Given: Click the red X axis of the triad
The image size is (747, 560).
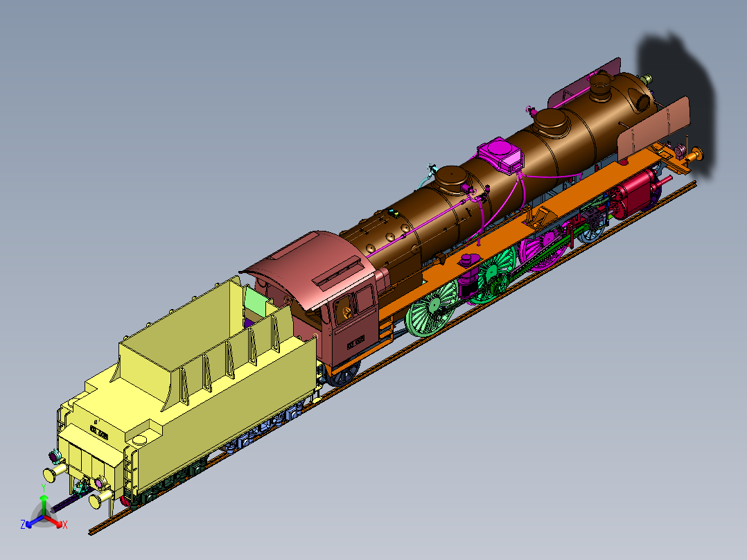Looking at the screenshot, I should [x=55, y=522].
